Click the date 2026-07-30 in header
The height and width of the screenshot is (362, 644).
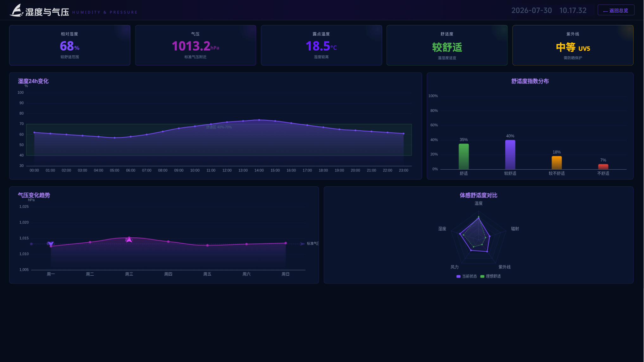point(532,10)
